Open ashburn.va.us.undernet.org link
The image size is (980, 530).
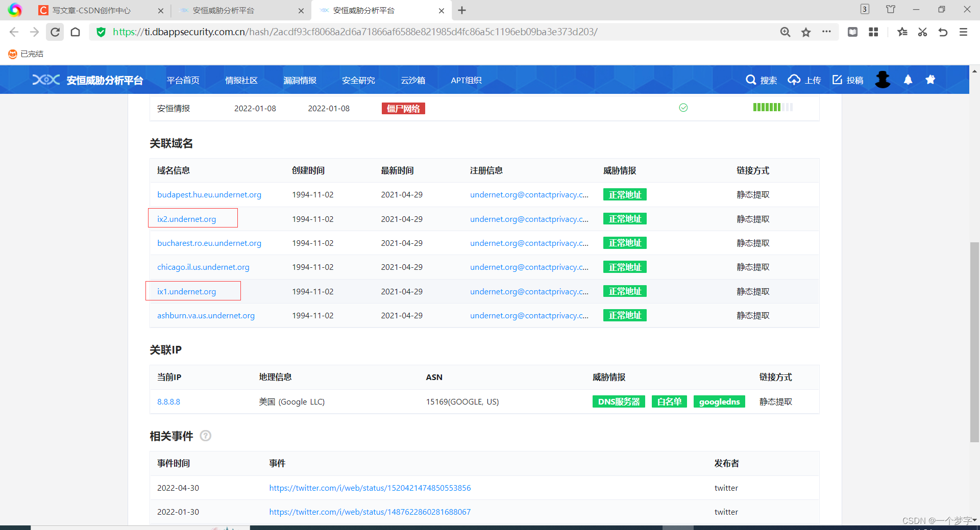coord(206,316)
